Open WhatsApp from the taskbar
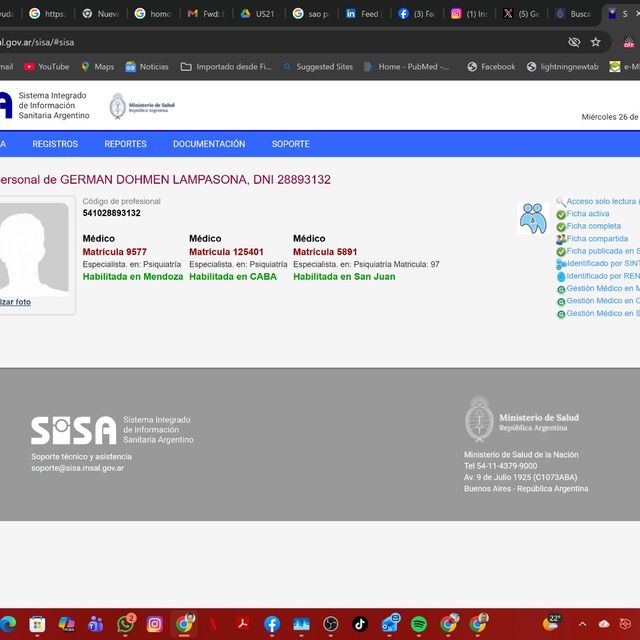Screen dimensions: 640x640 [125, 624]
